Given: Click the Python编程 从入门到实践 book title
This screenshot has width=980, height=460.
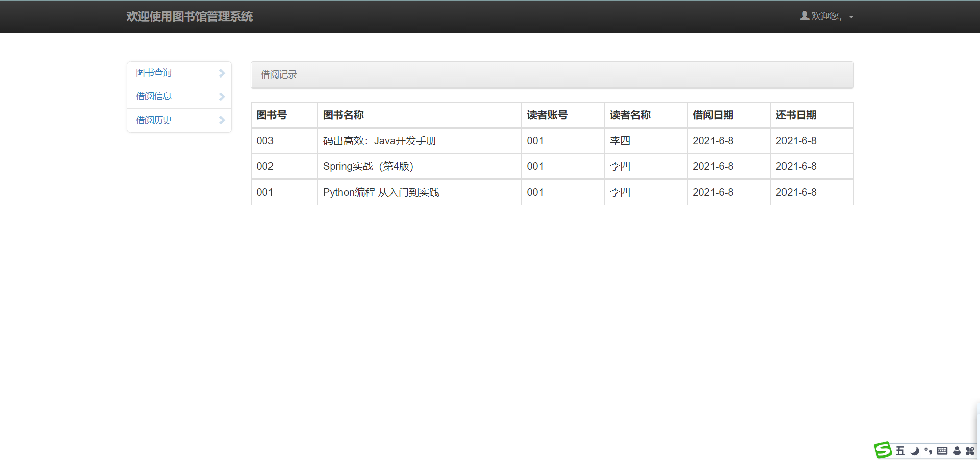Looking at the screenshot, I should click(x=381, y=192).
